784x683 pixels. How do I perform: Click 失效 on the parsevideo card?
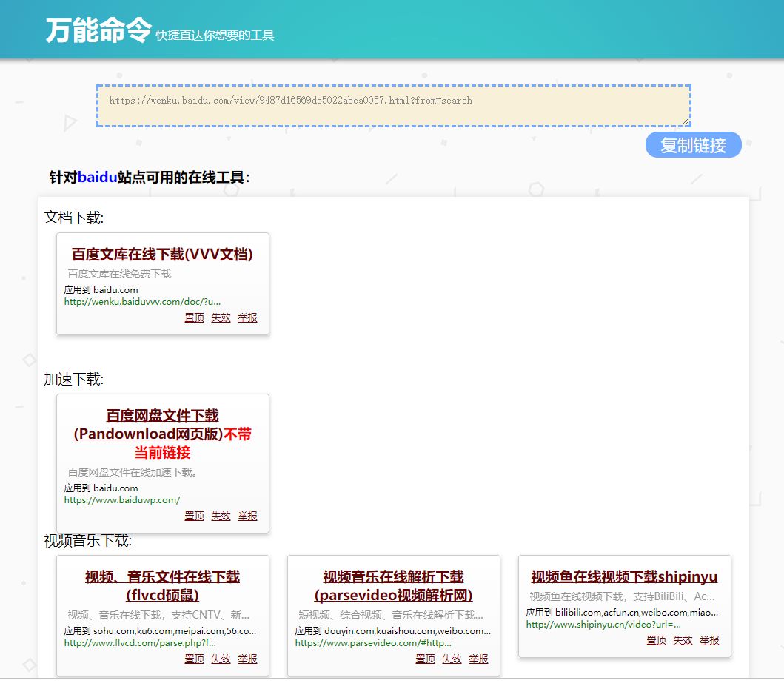452,659
